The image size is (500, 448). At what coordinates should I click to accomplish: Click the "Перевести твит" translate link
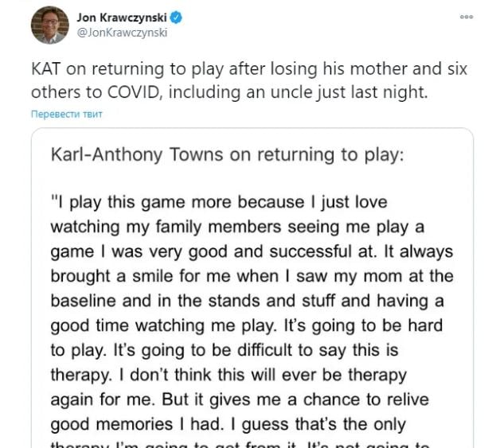tap(67, 114)
